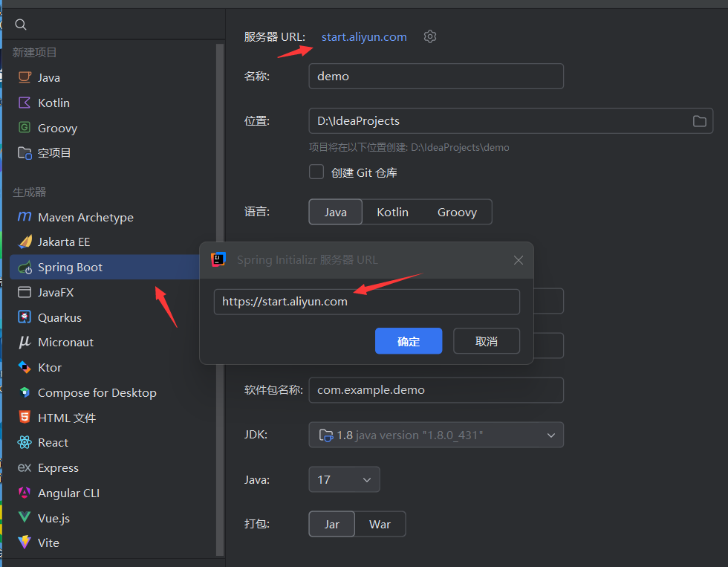
Task: Select Compose for Desktop list text
Action: point(97,393)
